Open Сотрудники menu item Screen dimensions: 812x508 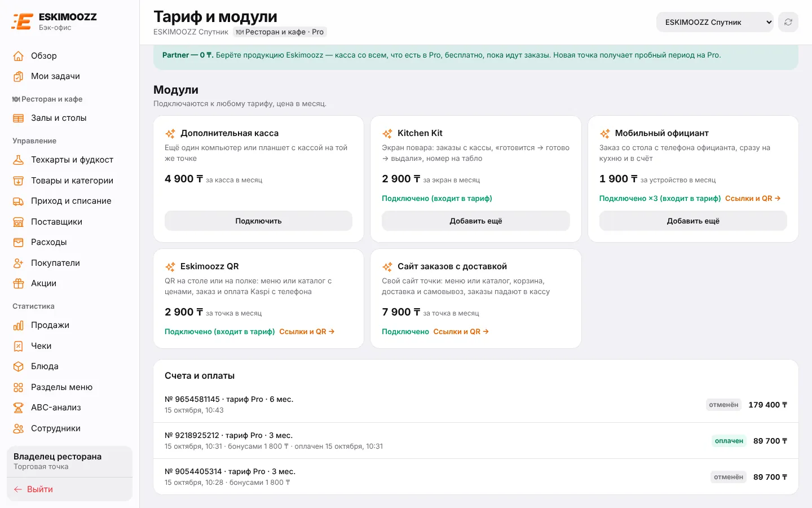(x=69, y=428)
